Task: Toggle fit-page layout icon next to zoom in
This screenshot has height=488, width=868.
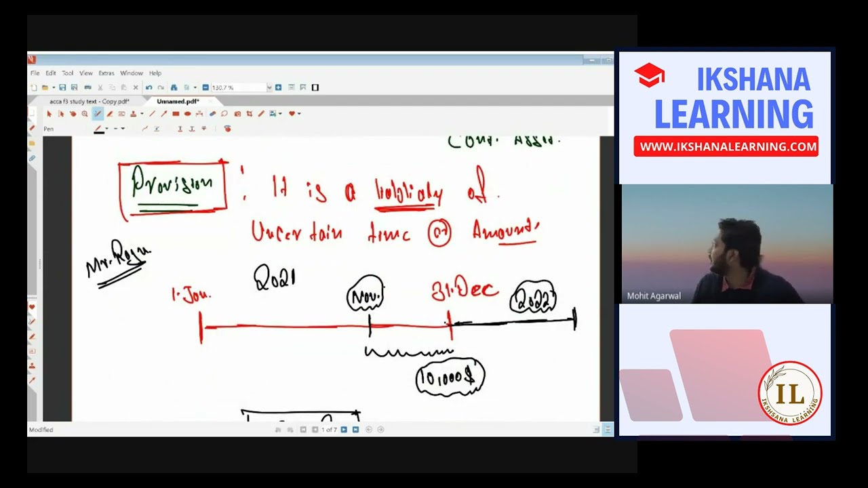Action: click(291, 87)
